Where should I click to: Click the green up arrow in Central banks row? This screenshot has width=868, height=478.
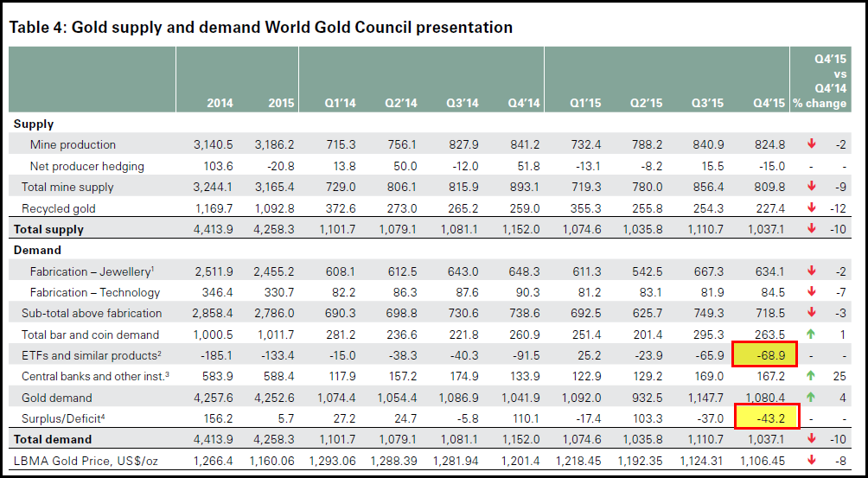pos(811,376)
